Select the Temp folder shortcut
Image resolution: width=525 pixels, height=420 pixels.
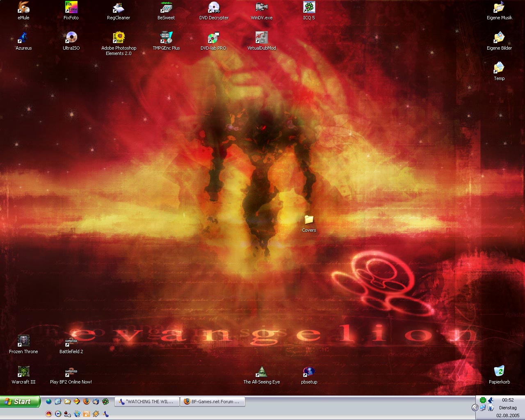click(499, 72)
